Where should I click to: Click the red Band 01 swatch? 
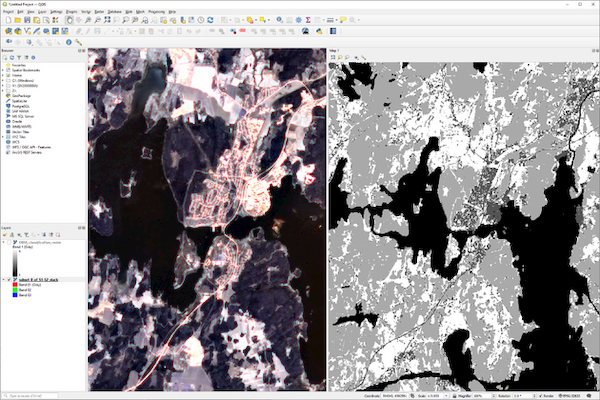(x=15, y=285)
